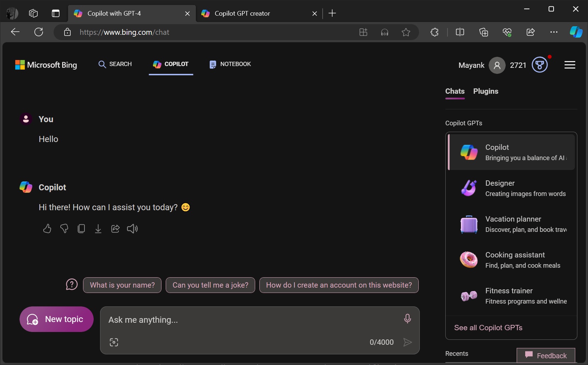Add an image using the visual search icon
The image size is (588, 365).
114,342
